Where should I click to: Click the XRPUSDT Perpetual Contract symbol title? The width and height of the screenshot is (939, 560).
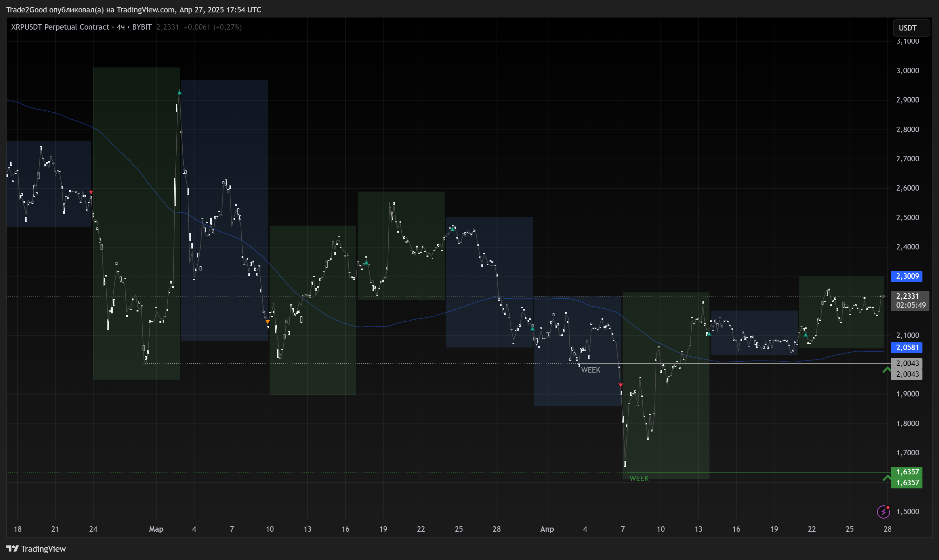pyautogui.click(x=60, y=27)
